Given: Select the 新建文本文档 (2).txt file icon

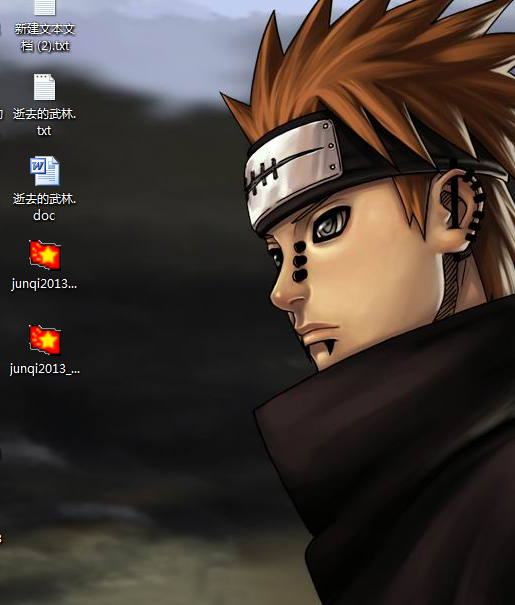Looking at the screenshot, I should (45, 7).
